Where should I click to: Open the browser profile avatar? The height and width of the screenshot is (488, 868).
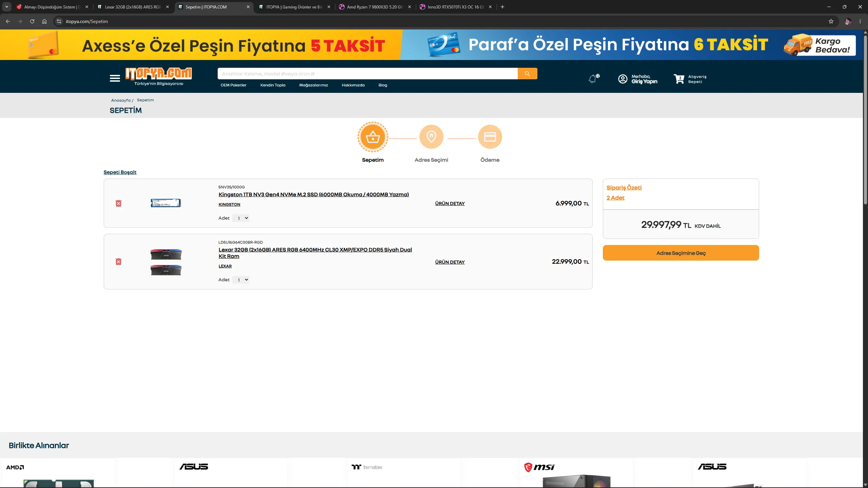tap(848, 21)
